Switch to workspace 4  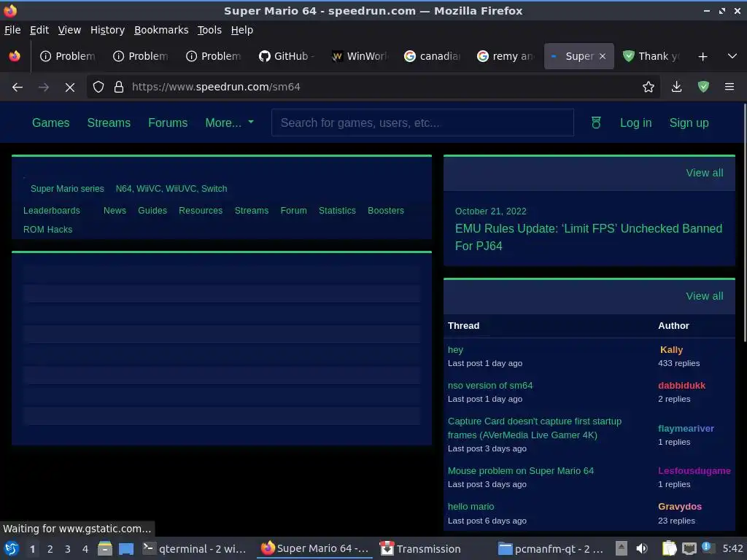(85, 549)
